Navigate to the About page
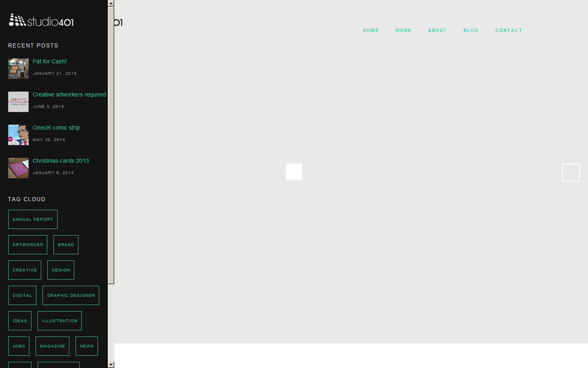Screen dimensions: 588x368 [x=437, y=30]
